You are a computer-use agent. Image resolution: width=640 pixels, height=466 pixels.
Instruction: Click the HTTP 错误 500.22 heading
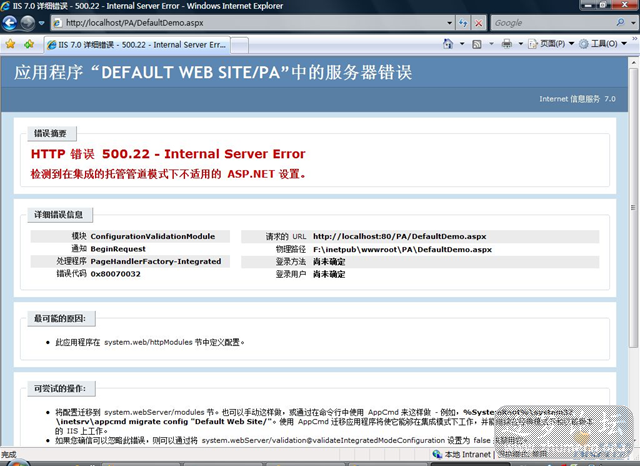point(168,154)
